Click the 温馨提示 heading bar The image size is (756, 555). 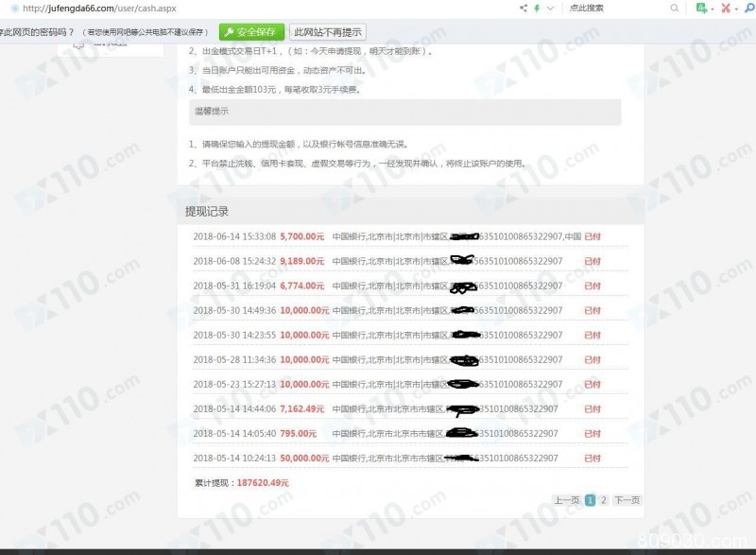[405, 112]
